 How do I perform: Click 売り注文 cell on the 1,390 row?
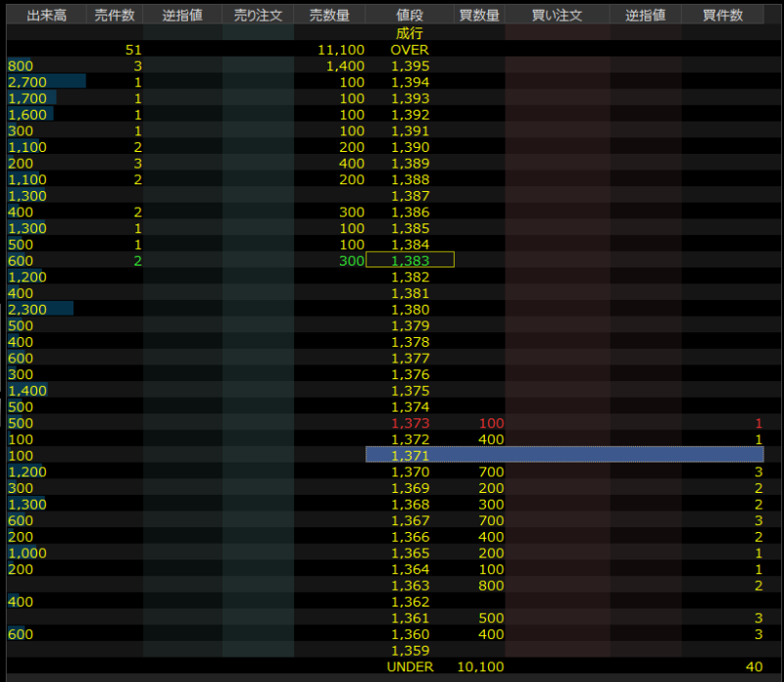pos(258,147)
